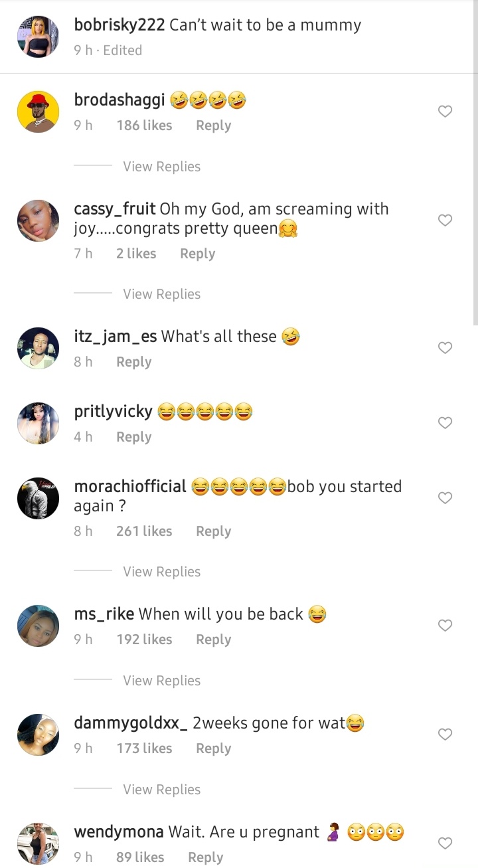Tap pritlyvicky's profile avatar
Viewport: 478px width, 868px height.
[x=38, y=423]
